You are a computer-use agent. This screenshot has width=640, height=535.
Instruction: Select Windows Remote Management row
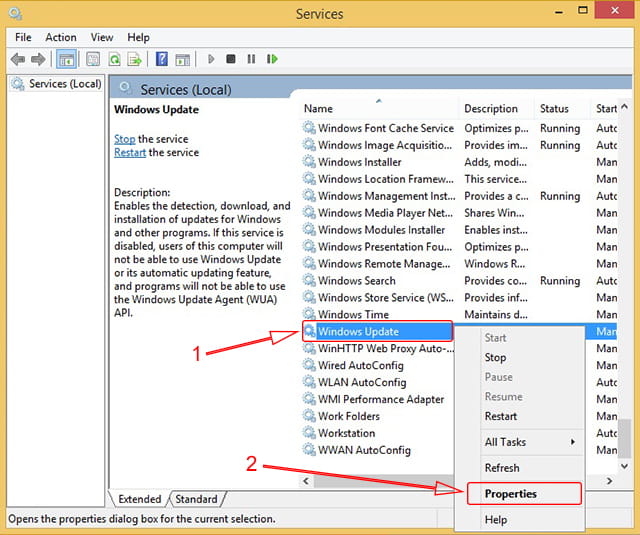click(x=460, y=264)
